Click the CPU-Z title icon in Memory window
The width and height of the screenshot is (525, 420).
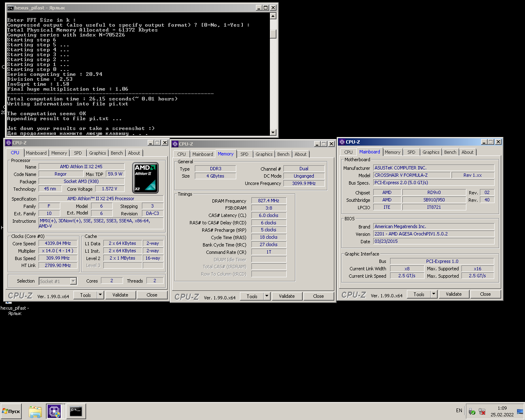[175, 144]
